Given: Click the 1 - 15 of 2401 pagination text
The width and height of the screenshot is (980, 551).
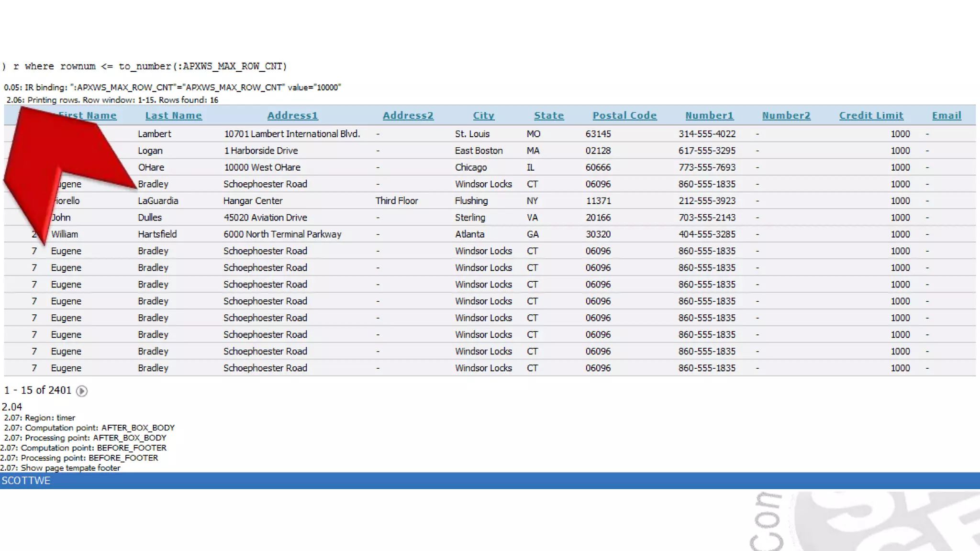Looking at the screenshot, I should (x=38, y=390).
